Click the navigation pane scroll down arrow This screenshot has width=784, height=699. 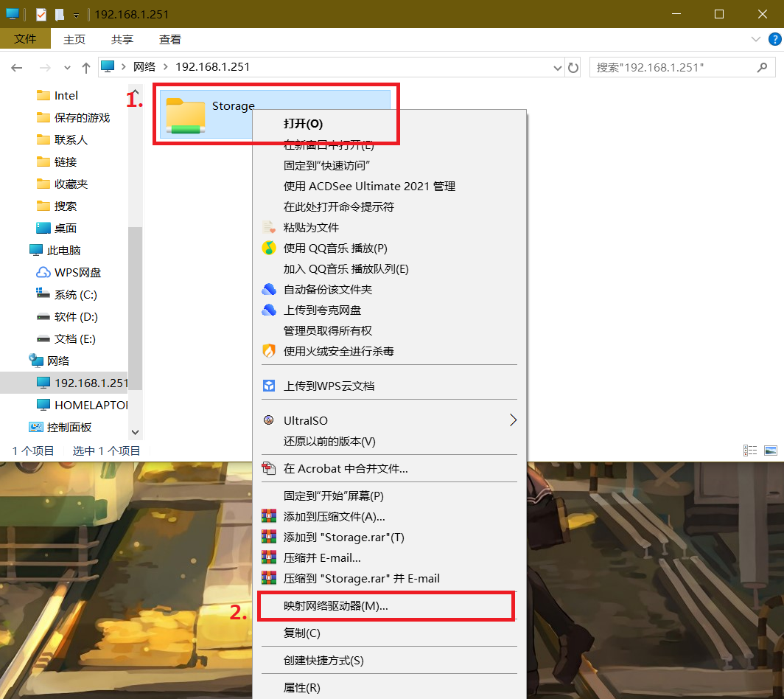coord(135,431)
